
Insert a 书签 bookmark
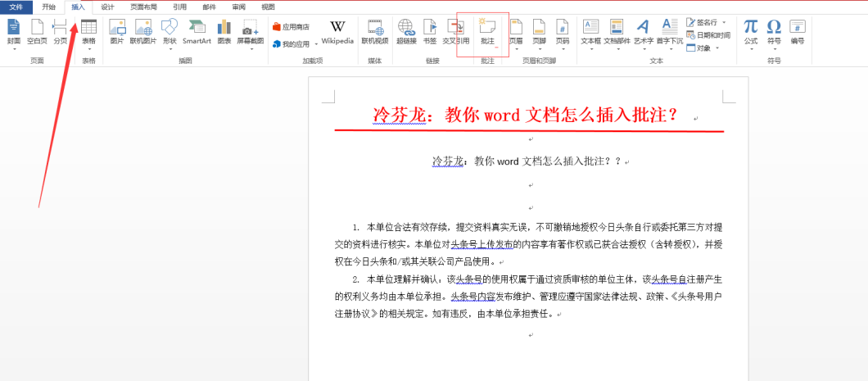[430, 32]
